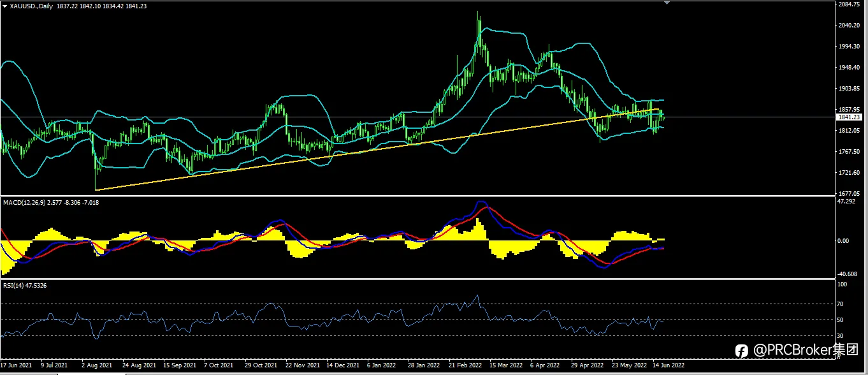
Task: Select the XAUUSD..Daily chart title text
Action: [30, 5]
